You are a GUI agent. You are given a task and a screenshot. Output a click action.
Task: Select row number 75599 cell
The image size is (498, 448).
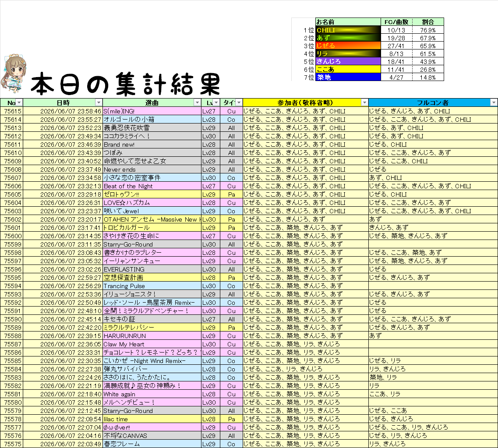[11, 244]
